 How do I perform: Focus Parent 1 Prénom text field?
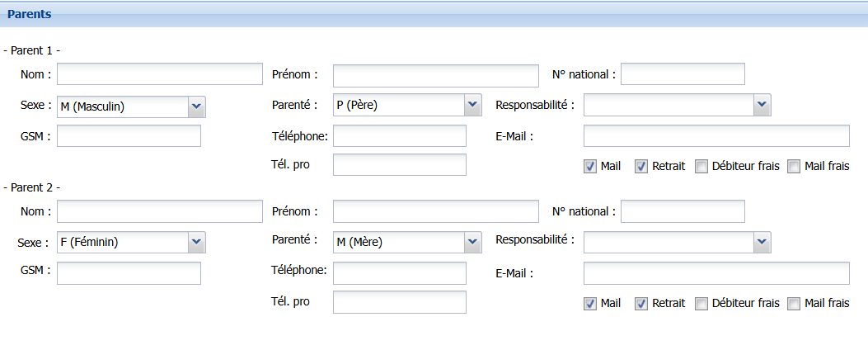click(436, 76)
